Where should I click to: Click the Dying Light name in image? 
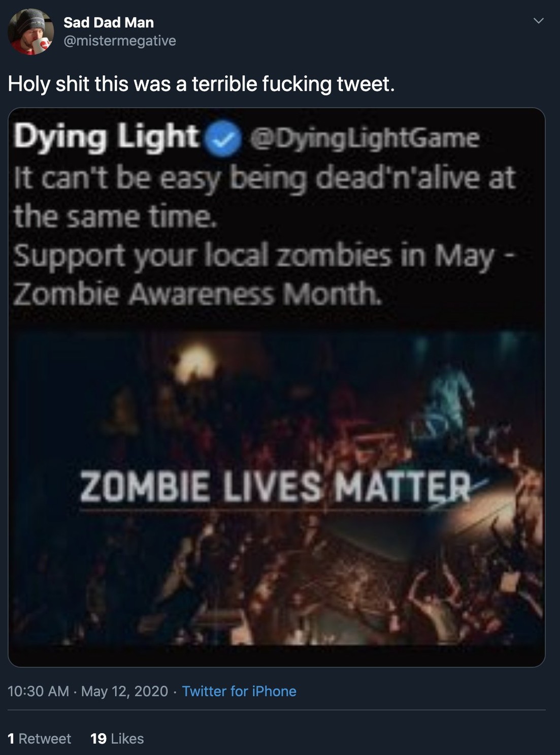106,137
